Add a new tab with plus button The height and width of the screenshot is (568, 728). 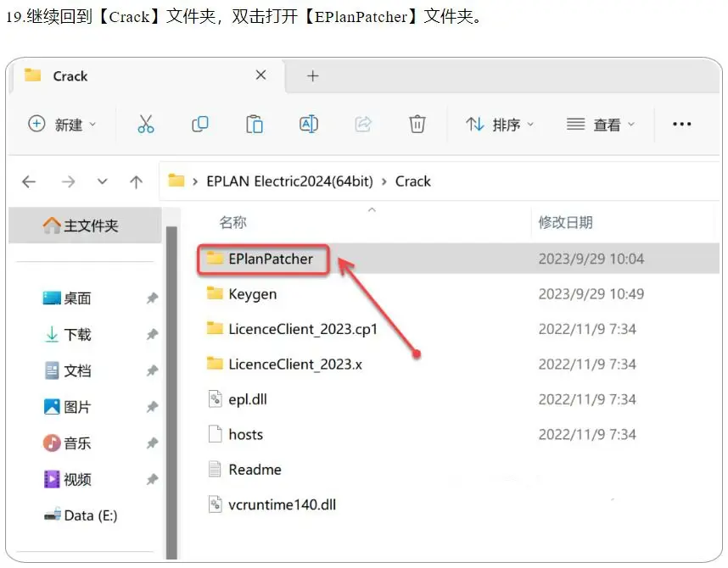(x=313, y=75)
